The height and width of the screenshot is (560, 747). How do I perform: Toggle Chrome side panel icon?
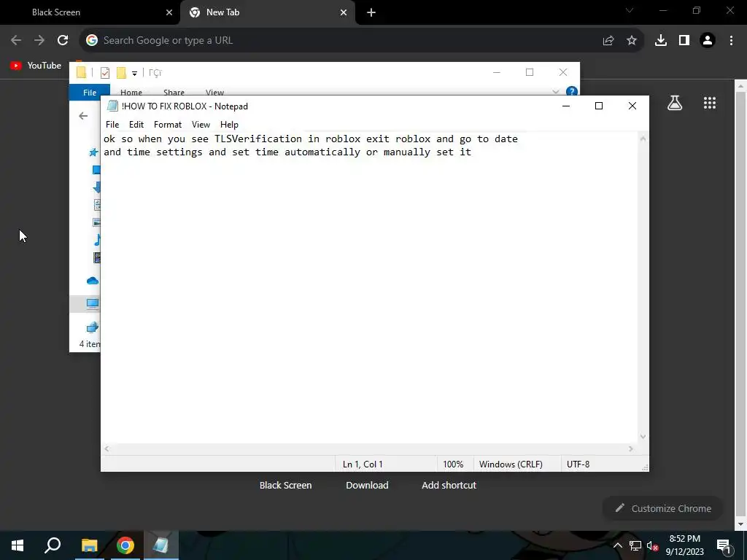coord(684,41)
